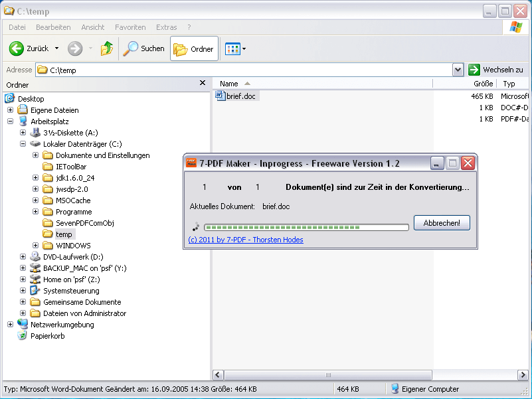Select BACKUP_MAC on 'psf' (Y:) network drive icon
532x399 pixels.
pos(35,268)
